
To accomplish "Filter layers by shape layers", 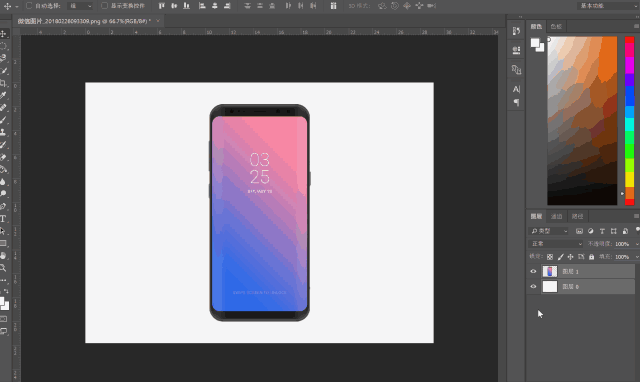I will 613,231.
